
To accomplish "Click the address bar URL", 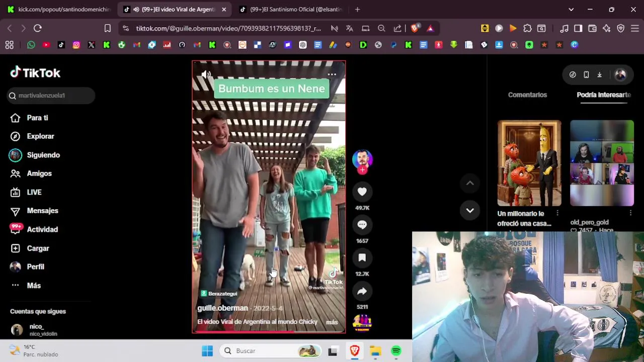I will coord(228,28).
